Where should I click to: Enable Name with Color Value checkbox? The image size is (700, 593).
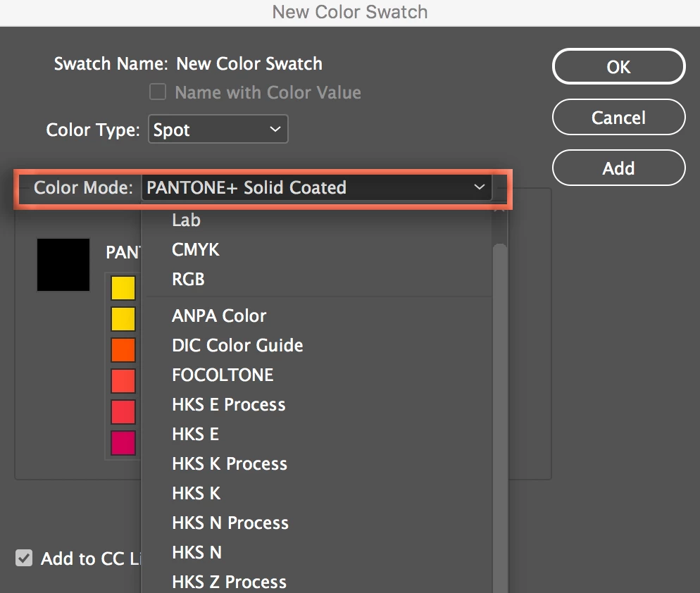[x=157, y=92]
